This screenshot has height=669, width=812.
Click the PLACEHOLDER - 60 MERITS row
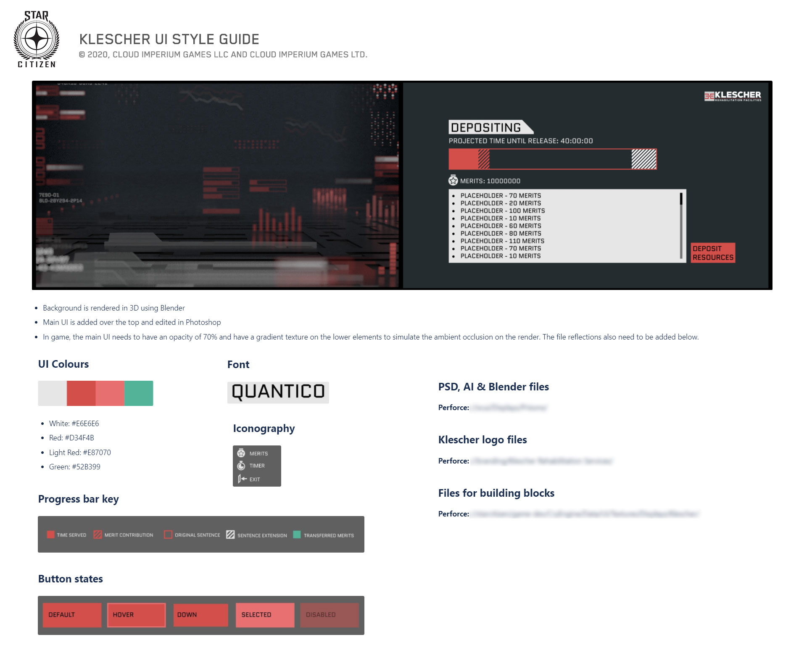501,226
